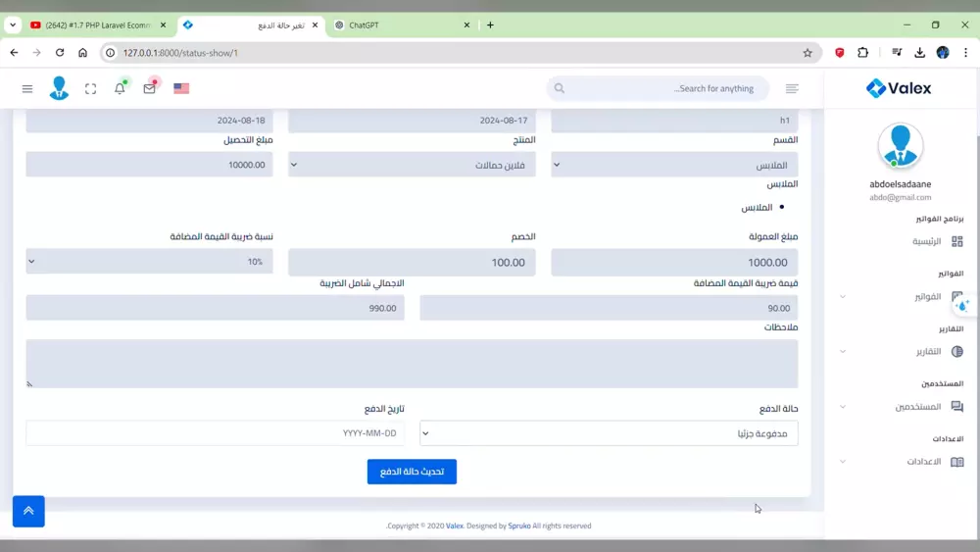Expand the الاعدادات sidebar submenu chevron
980x552 pixels.
click(843, 462)
